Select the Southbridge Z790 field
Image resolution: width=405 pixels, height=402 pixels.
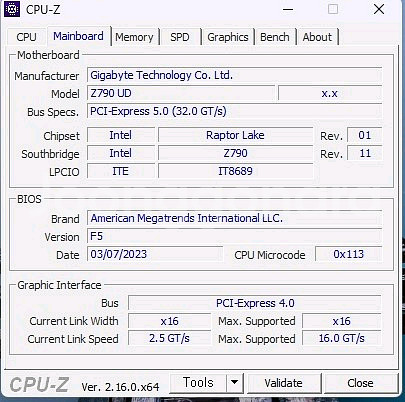click(235, 153)
